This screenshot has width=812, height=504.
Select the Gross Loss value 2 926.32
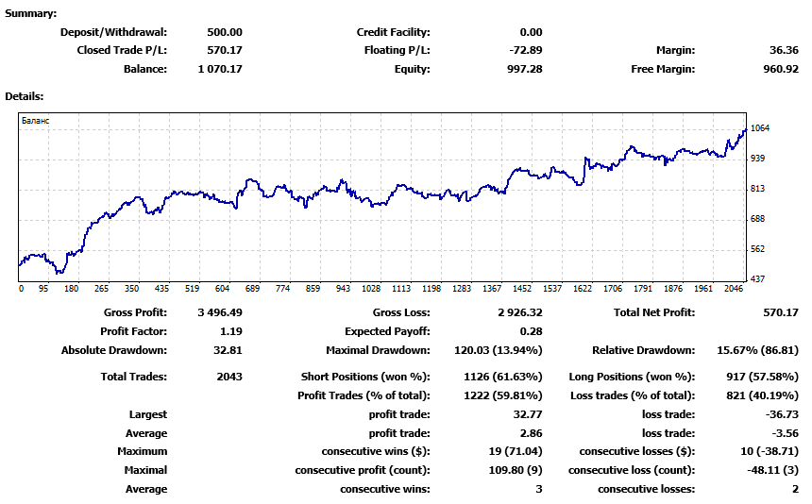tap(516, 312)
